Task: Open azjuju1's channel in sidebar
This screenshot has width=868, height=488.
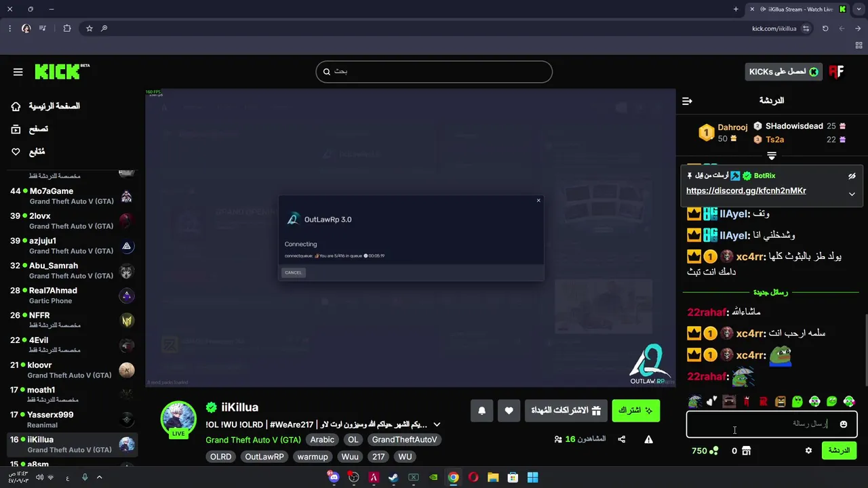Action: click(71, 246)
